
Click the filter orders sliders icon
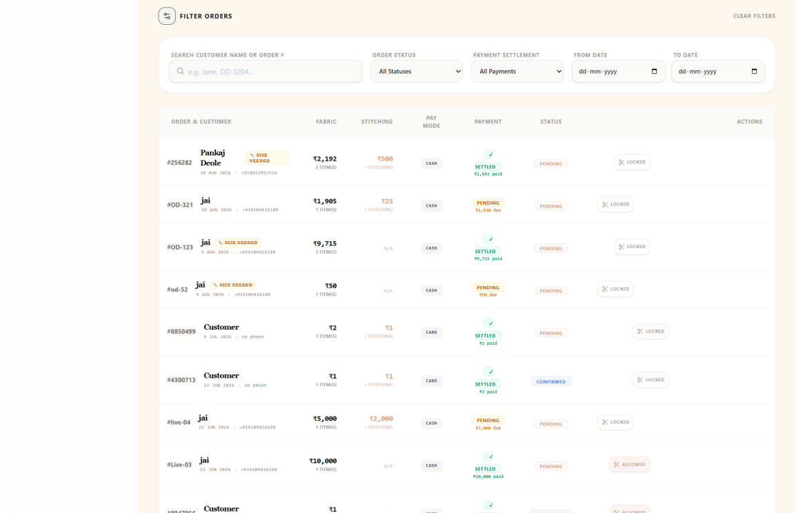(167, 16)
